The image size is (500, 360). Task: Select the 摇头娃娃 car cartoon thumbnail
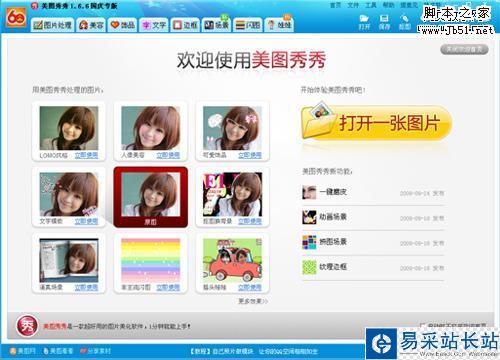[232, 260]
